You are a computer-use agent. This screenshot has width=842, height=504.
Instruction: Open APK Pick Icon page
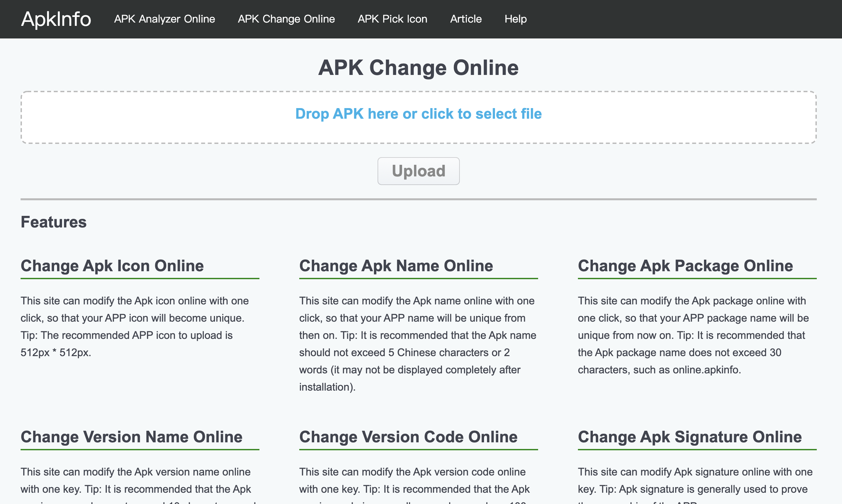[x=392, y=19]
